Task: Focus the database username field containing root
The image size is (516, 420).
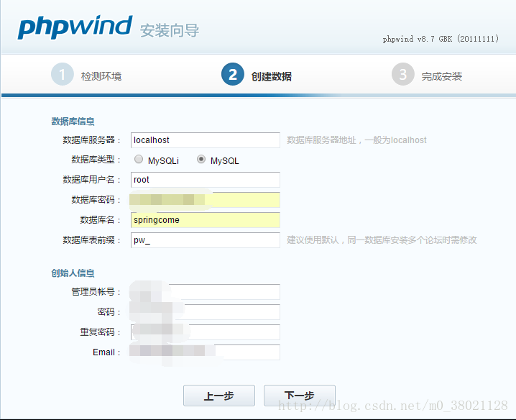Action: click(x=206, y=180)
